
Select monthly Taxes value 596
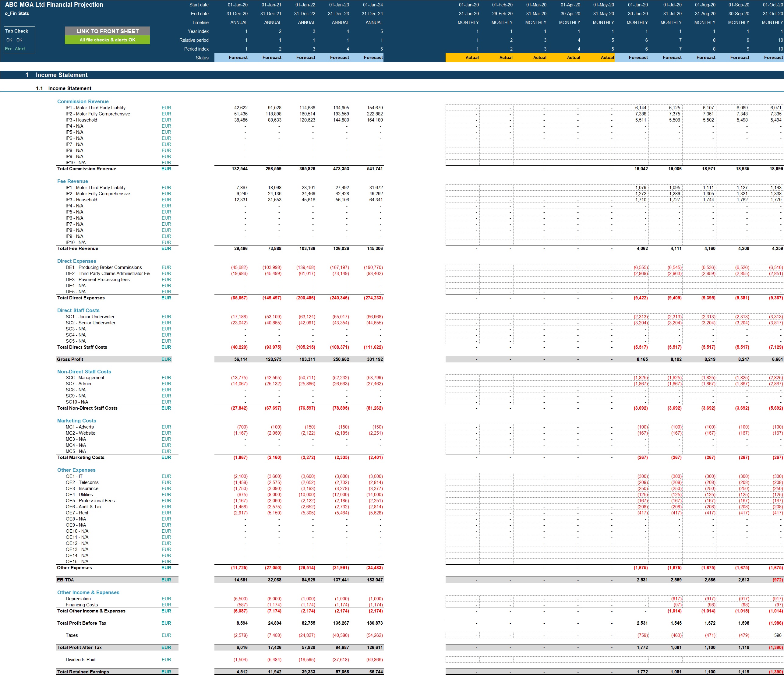coord(778,635)
